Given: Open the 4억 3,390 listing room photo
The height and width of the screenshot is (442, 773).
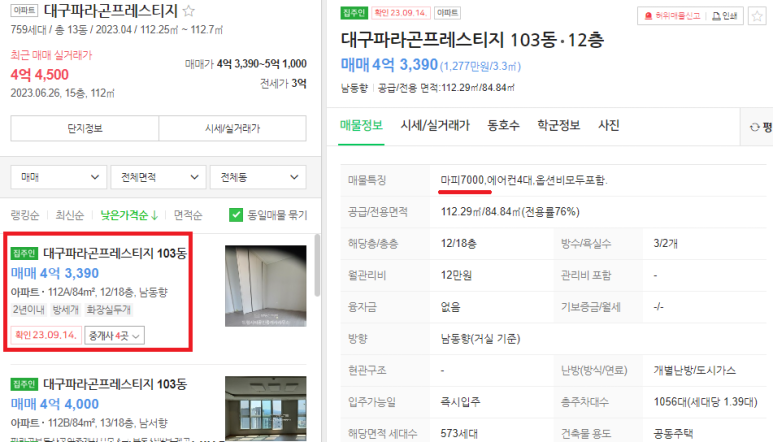Looking at the screenshot, I should (x=266, y=286).
